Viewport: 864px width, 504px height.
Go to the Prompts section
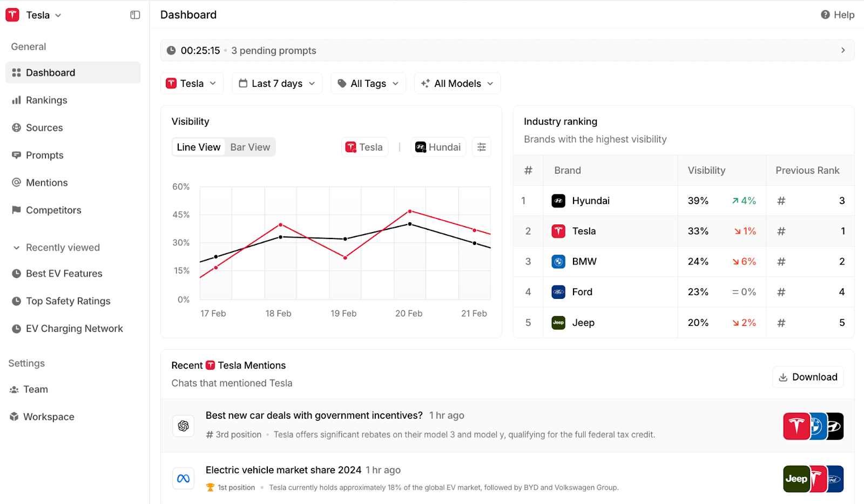[44, 155]
